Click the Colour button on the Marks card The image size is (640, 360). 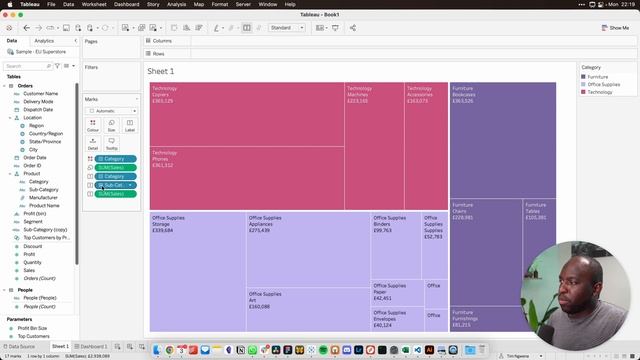tap(93, 125)
